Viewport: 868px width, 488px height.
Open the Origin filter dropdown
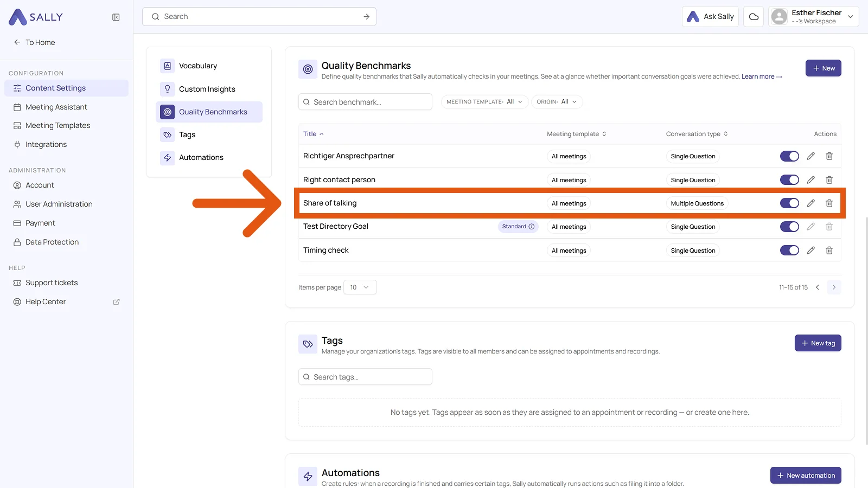pos(557,102)
